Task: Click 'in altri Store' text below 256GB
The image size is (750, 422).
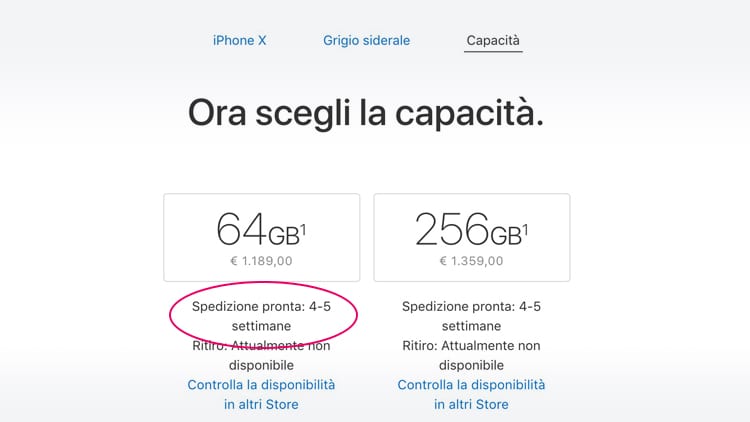Action: [x=471, y=404]
